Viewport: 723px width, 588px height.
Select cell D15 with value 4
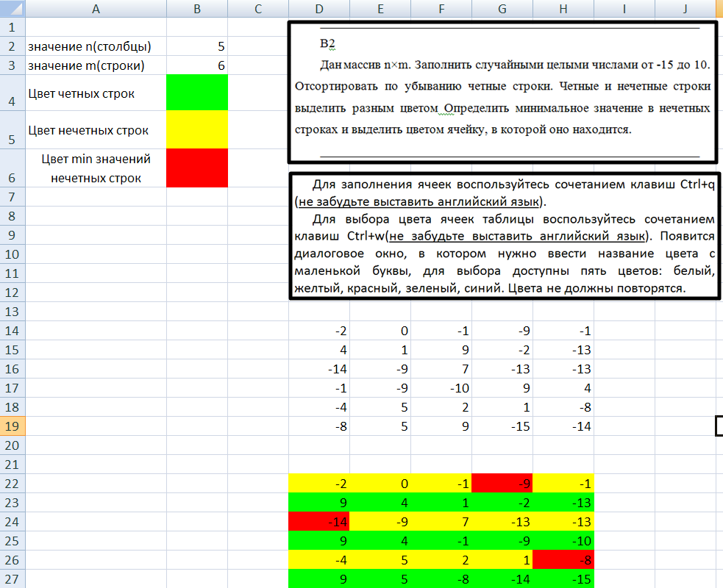tap(319, 350)
